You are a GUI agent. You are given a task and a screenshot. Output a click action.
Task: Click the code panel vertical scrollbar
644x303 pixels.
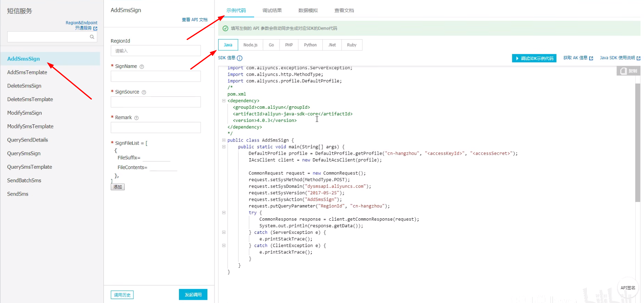(638, 142)
